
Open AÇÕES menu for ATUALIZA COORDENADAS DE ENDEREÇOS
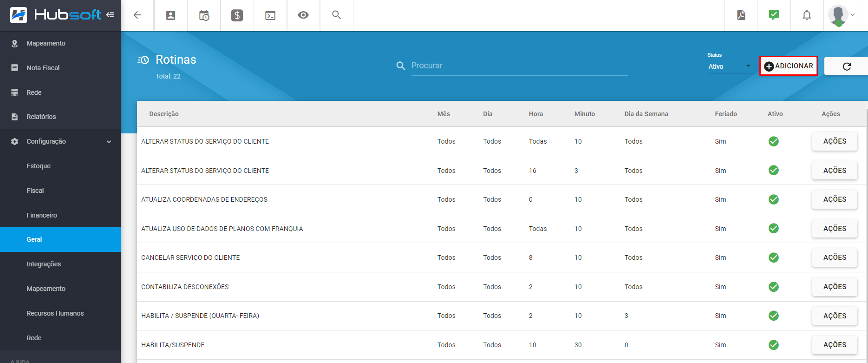coord(835,199)
